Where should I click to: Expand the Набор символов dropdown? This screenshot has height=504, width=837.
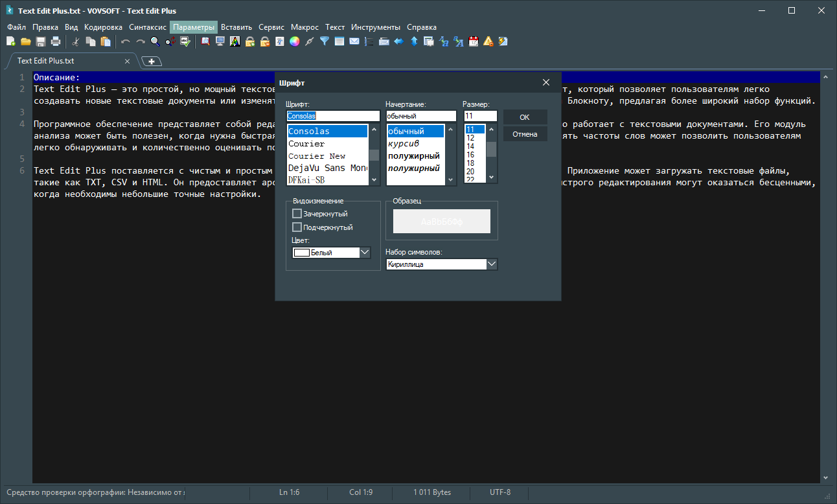click(492, 264)
